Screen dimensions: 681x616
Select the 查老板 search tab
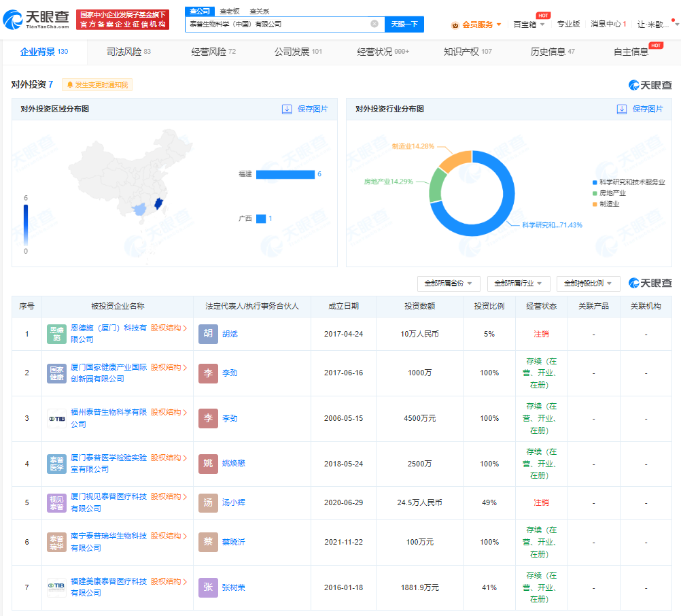tap(229, 11)
